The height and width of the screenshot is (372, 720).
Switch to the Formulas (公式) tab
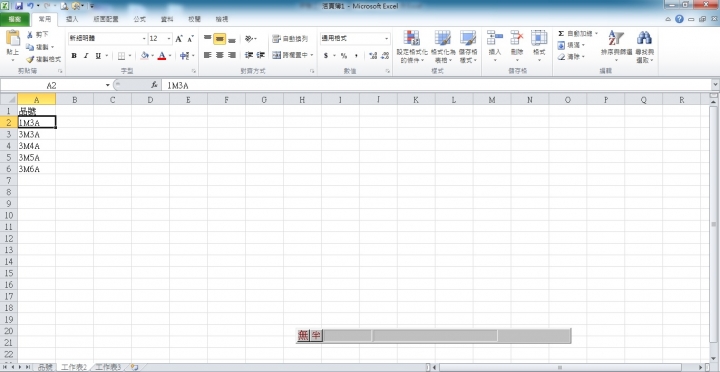click(x=140, y=20)
